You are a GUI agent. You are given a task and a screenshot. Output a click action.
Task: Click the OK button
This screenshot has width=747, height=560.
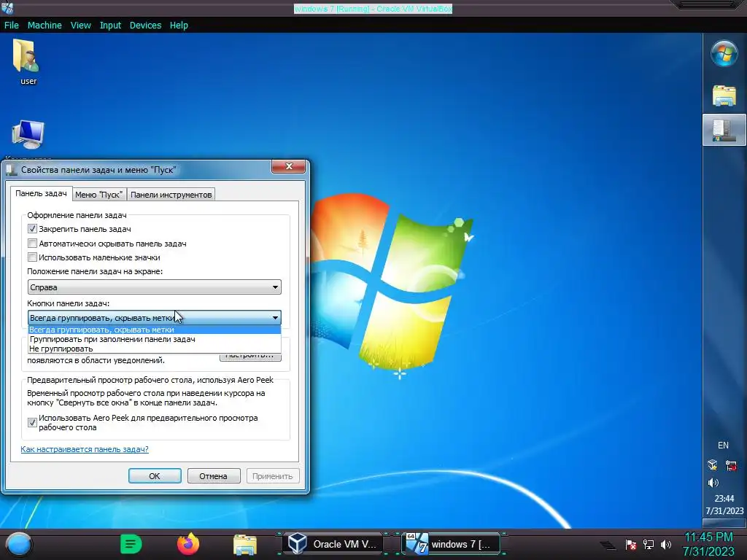(155, 475)
